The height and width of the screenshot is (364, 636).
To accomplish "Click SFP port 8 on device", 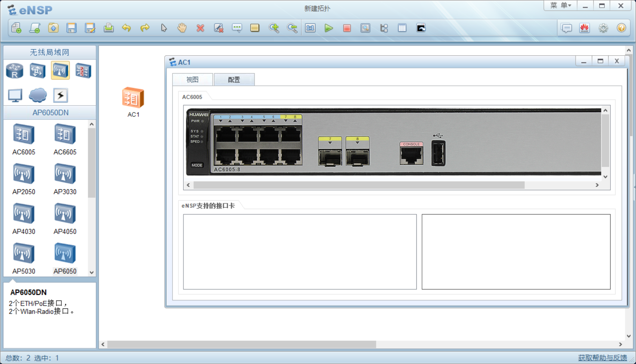I will 357,157.
